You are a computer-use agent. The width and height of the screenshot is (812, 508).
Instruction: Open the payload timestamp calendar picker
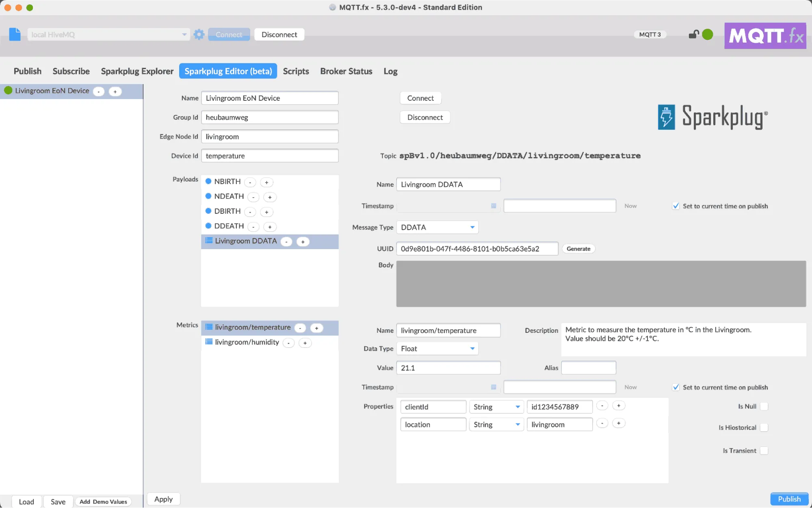tap(494, 206)
